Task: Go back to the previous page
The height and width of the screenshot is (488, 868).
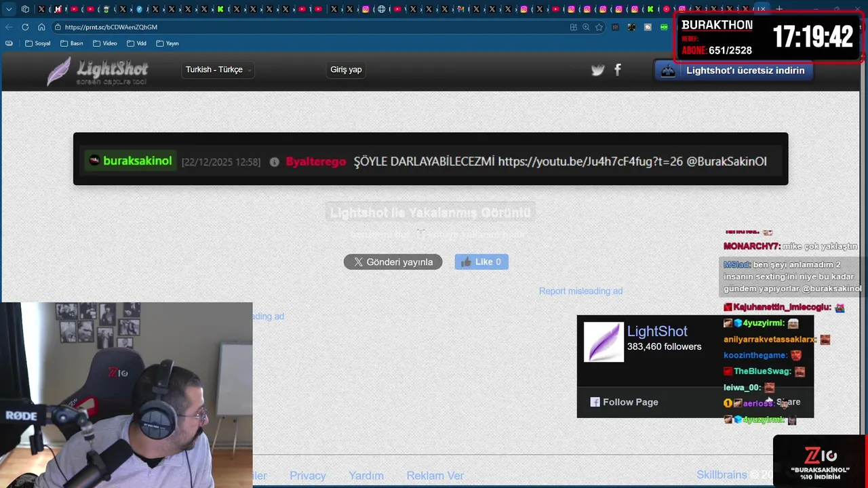Action: point(9,27)
